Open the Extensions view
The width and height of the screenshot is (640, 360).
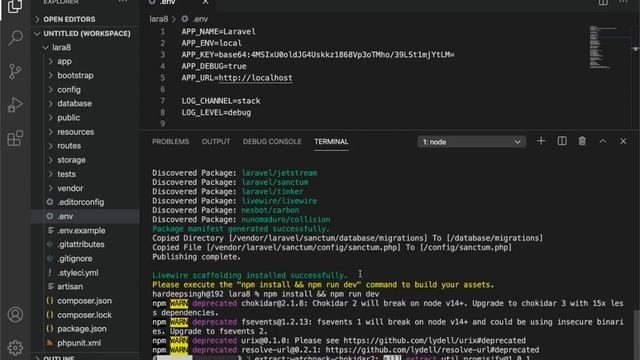pos(15,138)
